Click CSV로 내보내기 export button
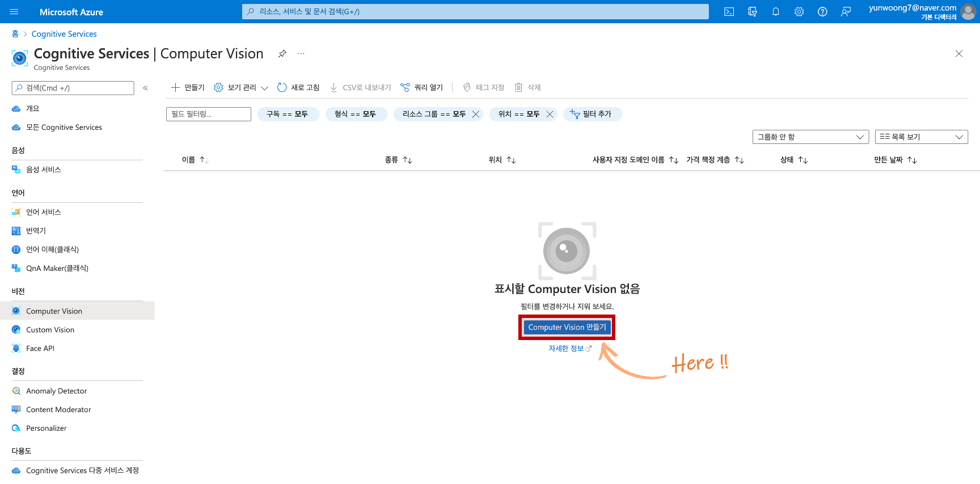Screen dimensions: 980x484 click(360, 87)
